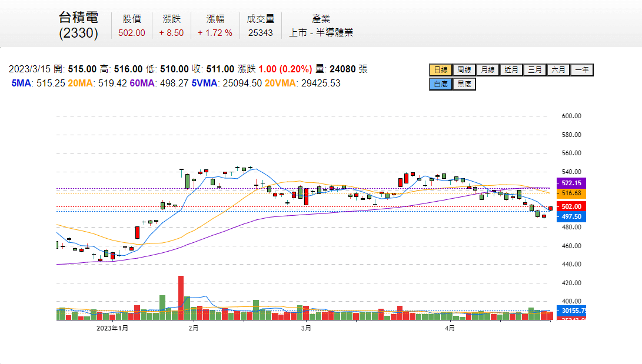The height and width of the screenshot is (364, 642).
Task: Enable the 白底 white background theme
Action: [441, 84]
